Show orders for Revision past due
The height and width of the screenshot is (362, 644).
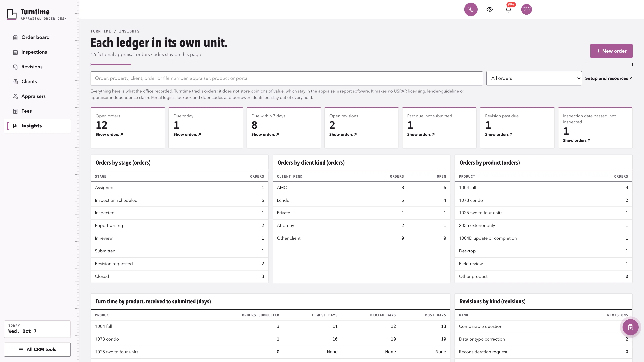(x=499, y=134)
